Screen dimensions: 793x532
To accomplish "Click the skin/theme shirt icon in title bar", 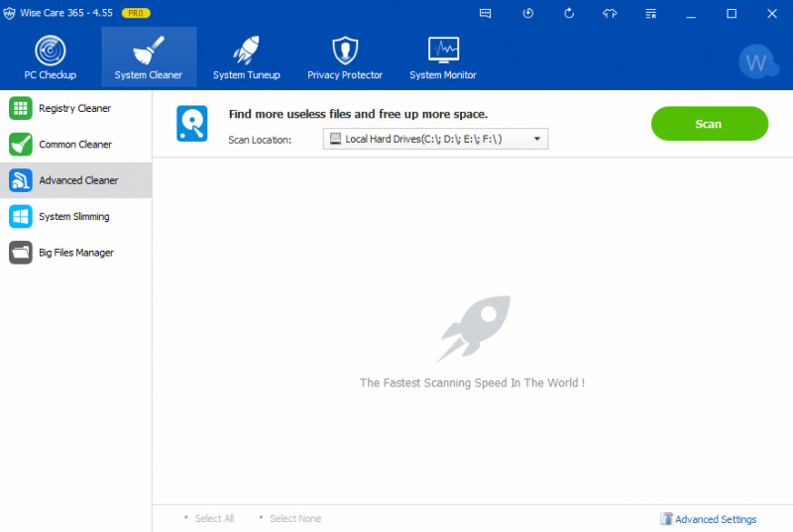I will point(610,14).
